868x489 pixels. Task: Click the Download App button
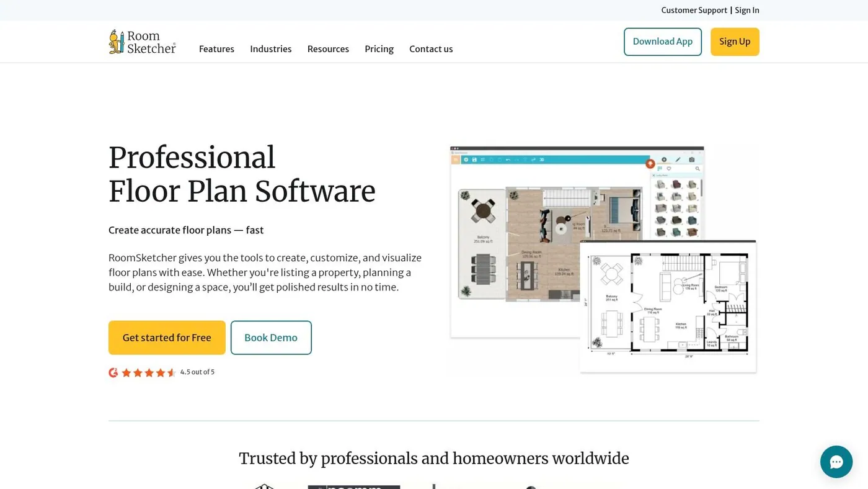tap(663, 42)
